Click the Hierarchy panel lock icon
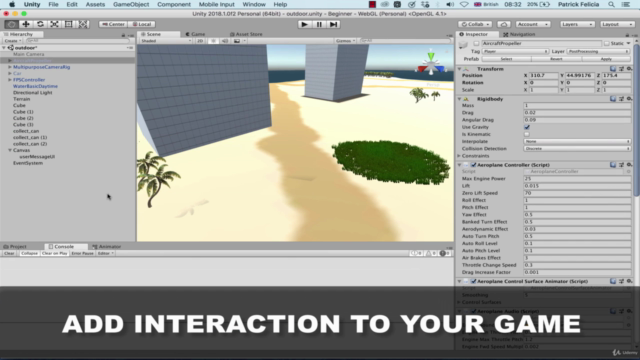This screenshot has height=360, width=640. pyautogui.click(x=123, y=35)
